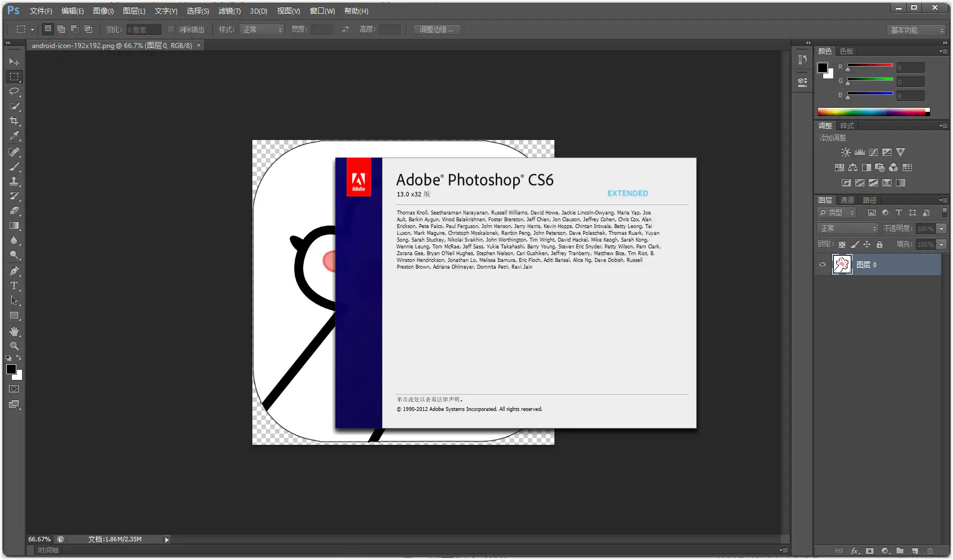Viewport: 953px width, 560px height.
Task: Add a layer mask from the Layers panel
Action: (870, 551)
